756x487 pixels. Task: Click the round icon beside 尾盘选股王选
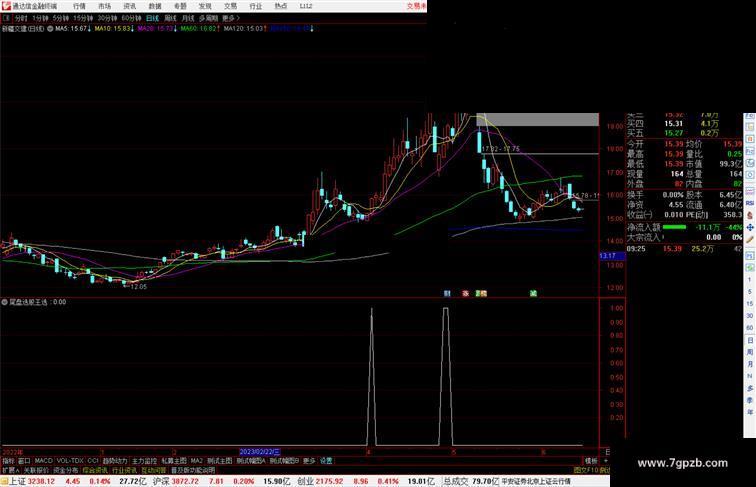(x=4, y=302)
